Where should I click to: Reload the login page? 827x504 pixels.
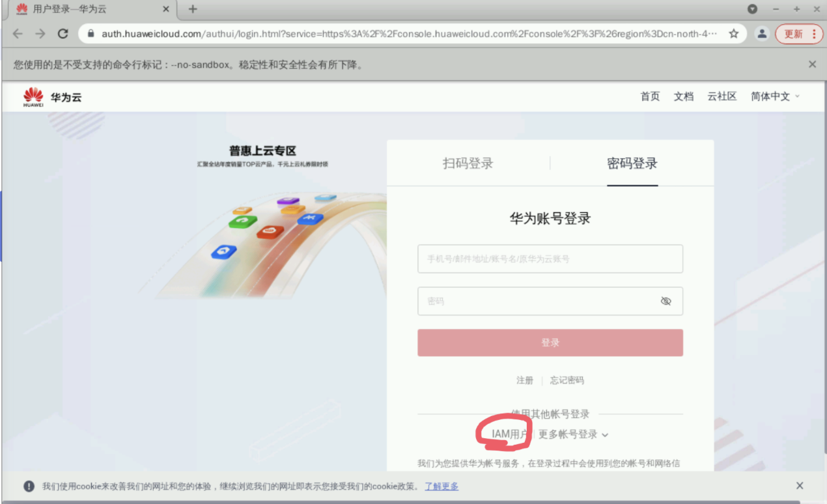(x=63, y=34)
